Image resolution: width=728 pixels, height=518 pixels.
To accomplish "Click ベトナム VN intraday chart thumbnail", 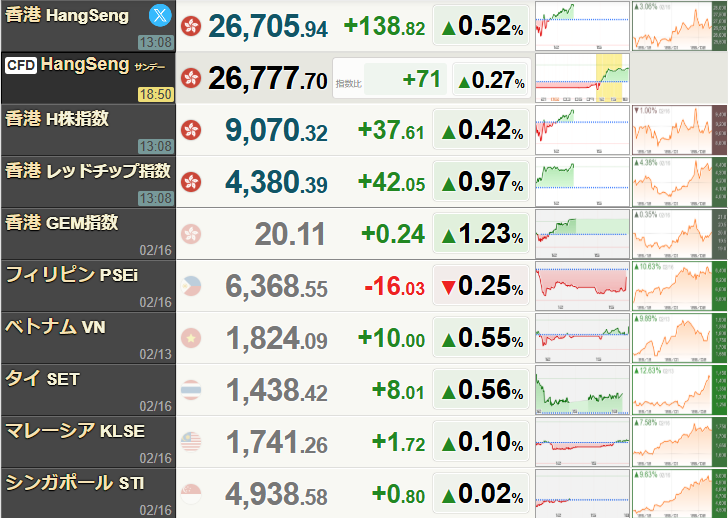I will (582, 338).
